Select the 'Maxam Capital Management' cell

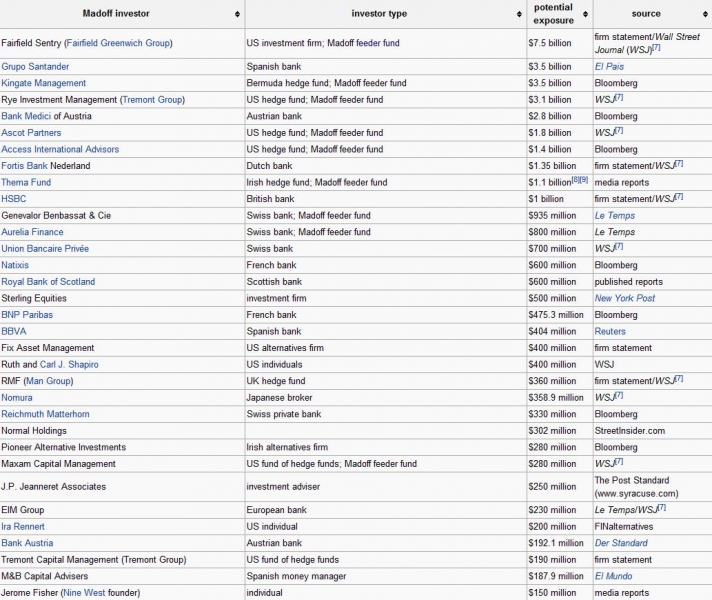pyautogui.click(x=122, y=464)
